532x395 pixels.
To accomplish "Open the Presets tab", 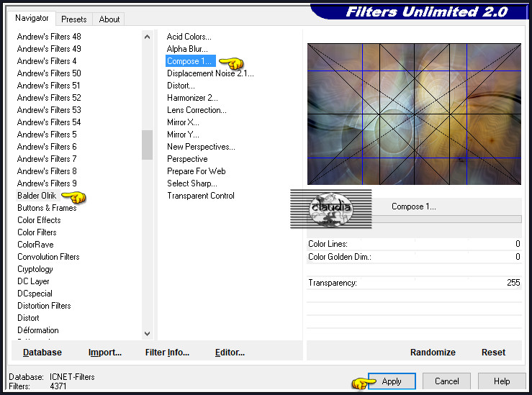I will coord(73,19).
